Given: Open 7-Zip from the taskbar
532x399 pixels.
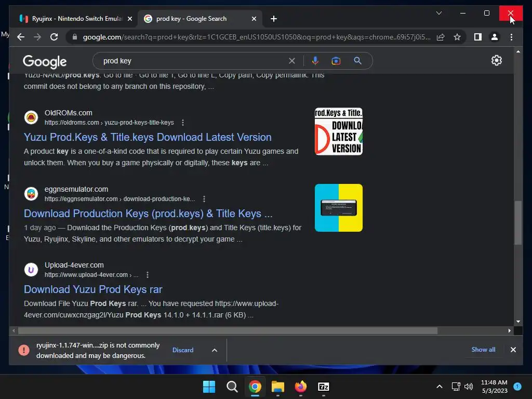Looking at the screenshot, I should [x=323, y=387].
